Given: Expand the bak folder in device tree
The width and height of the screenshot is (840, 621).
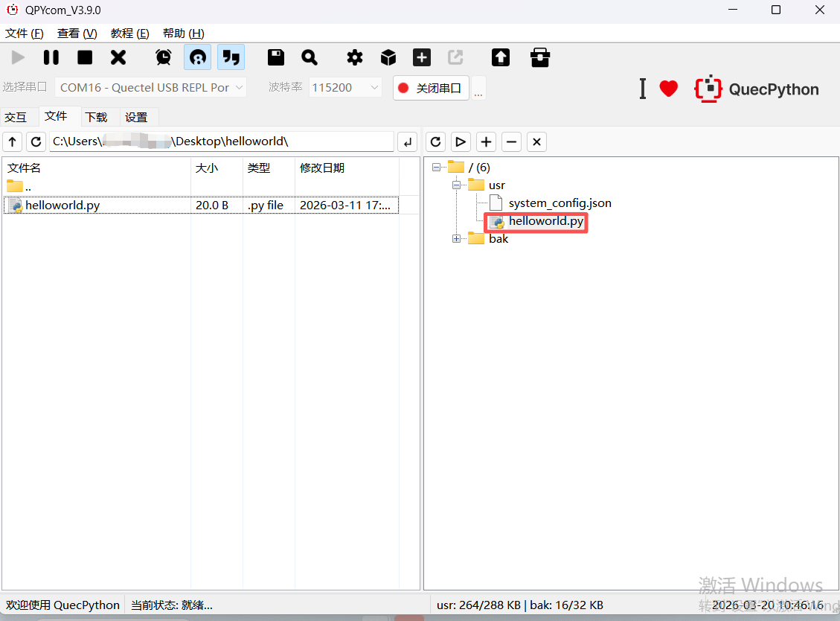Looking at the screenshot, I should pyautogui.click(x=456, y=239).
